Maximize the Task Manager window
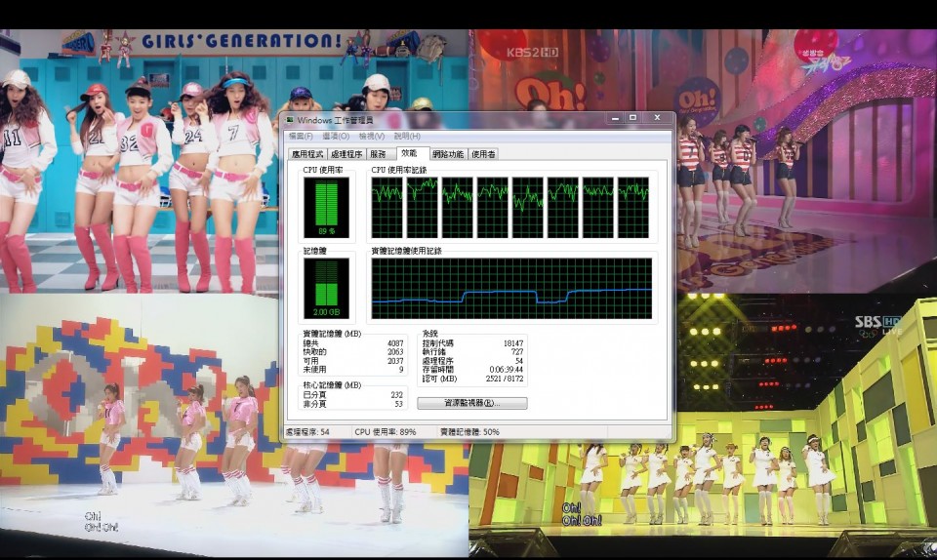 (x=632, y=118)
